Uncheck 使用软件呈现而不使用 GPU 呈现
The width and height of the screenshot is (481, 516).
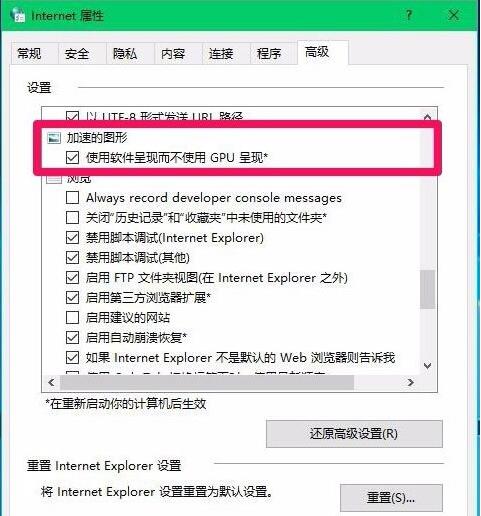[x=72, y=157]
